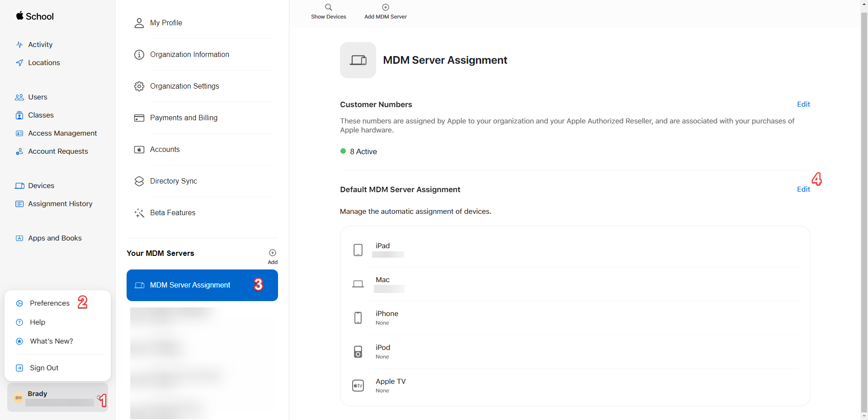Open the Activity section in sidebar
Viewport: 868px width, 420px height.
39,44
